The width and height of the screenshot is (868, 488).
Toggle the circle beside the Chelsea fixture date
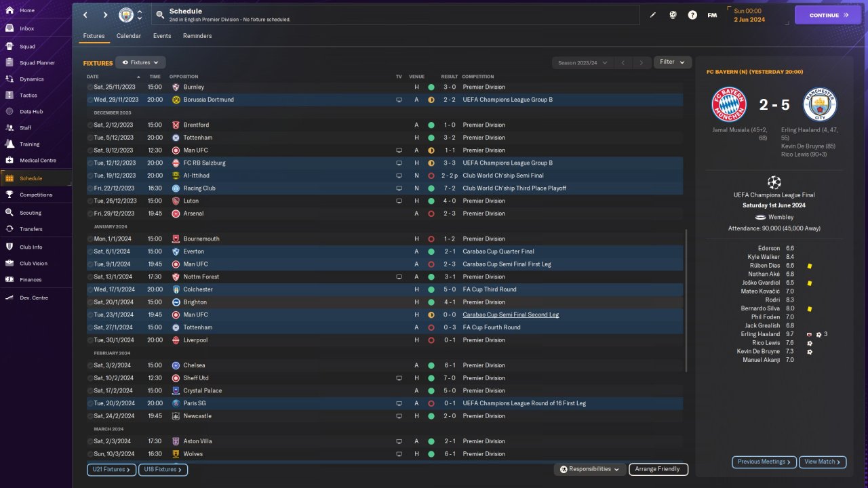coord(90,366)
